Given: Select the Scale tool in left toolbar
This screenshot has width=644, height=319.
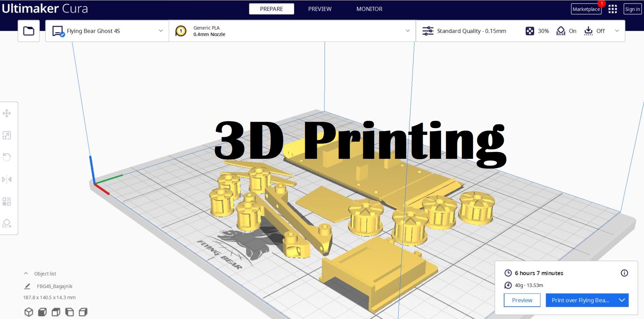Looking at the screenshot, I should click(x=7, y=136).
